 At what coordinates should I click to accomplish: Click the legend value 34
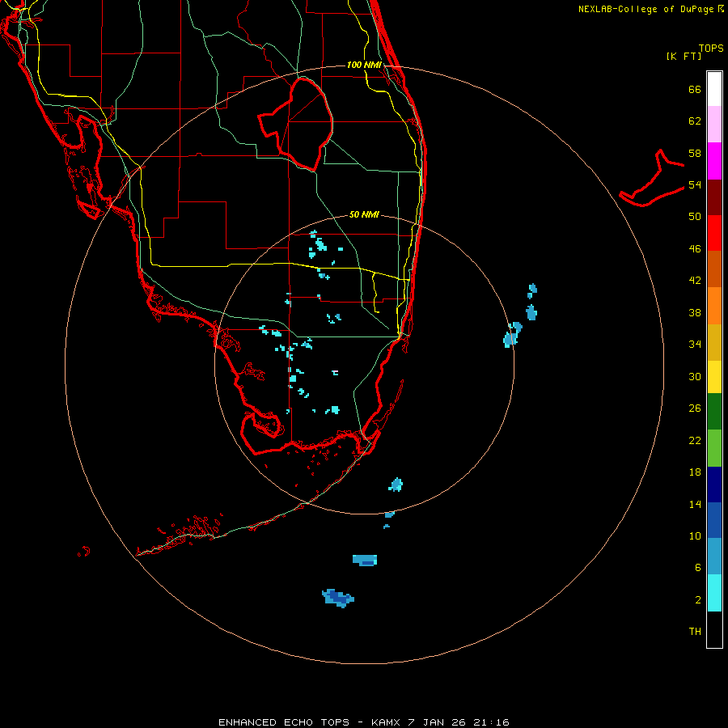(695, 345)
